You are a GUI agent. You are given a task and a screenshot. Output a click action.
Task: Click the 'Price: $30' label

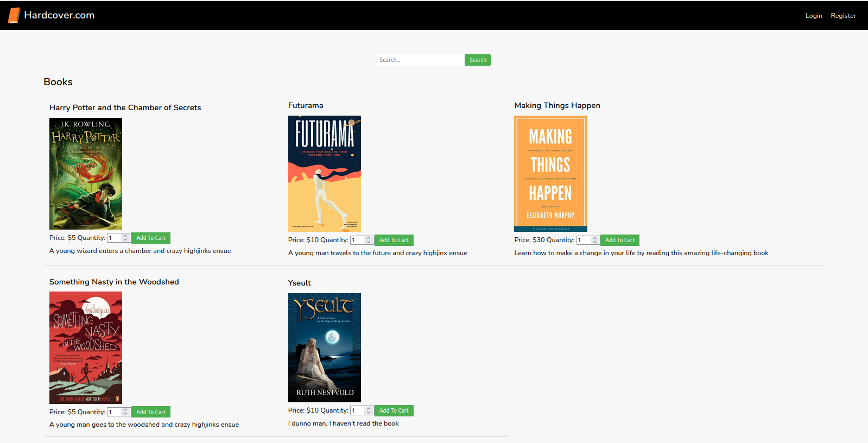[x=529, y=240]
